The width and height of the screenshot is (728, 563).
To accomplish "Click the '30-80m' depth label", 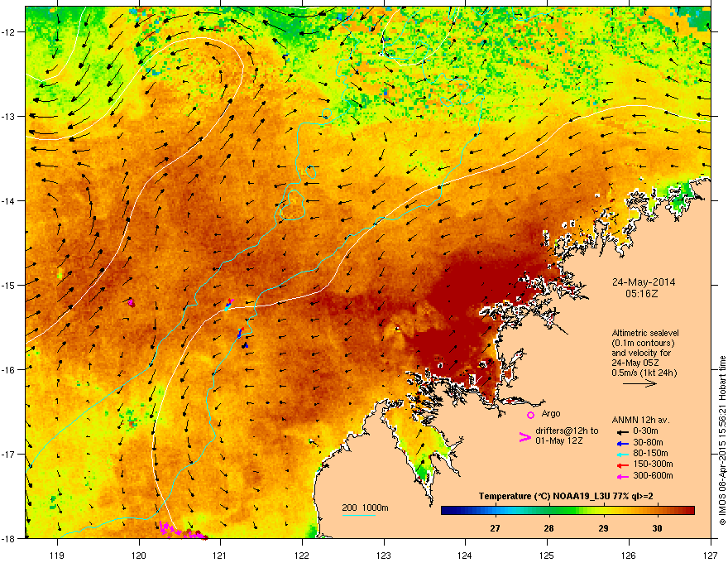I will coord(648,443).
